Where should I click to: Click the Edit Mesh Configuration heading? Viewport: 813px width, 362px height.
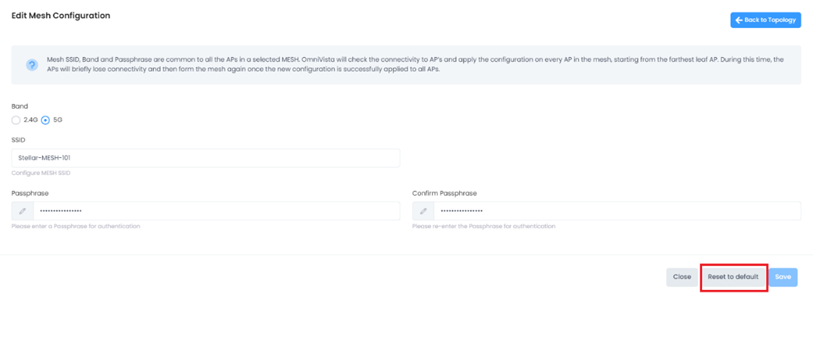61,16
